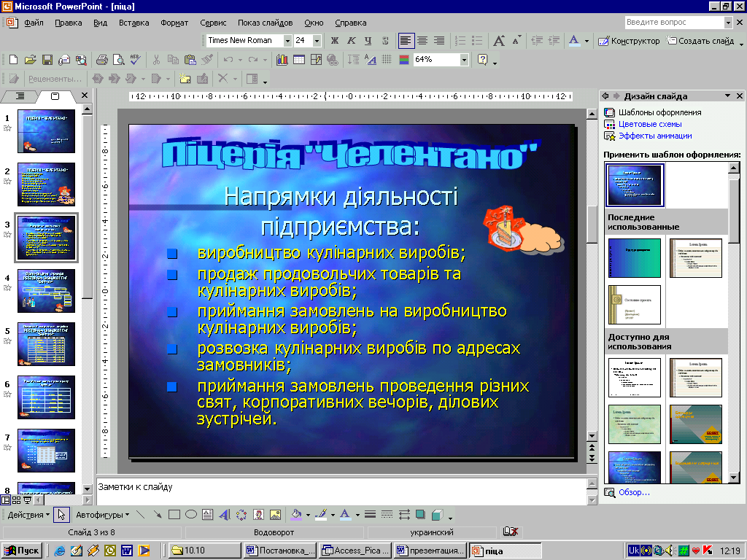
Task: Increase font size with the large A
Action: click(499, 41)
